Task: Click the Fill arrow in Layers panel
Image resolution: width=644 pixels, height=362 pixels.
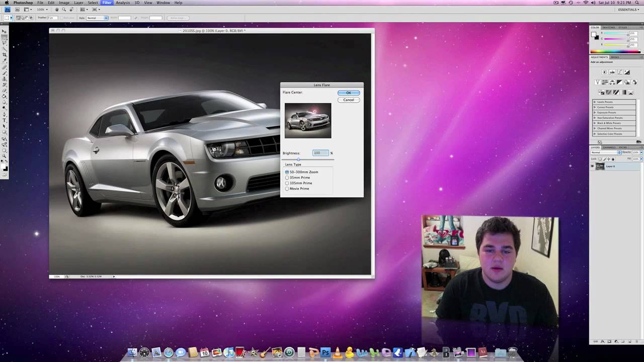Action: [641, 159]
